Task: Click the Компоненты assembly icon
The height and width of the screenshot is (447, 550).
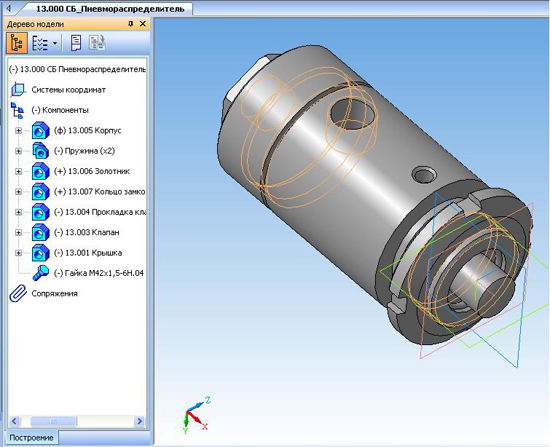Action: [17, 110]
